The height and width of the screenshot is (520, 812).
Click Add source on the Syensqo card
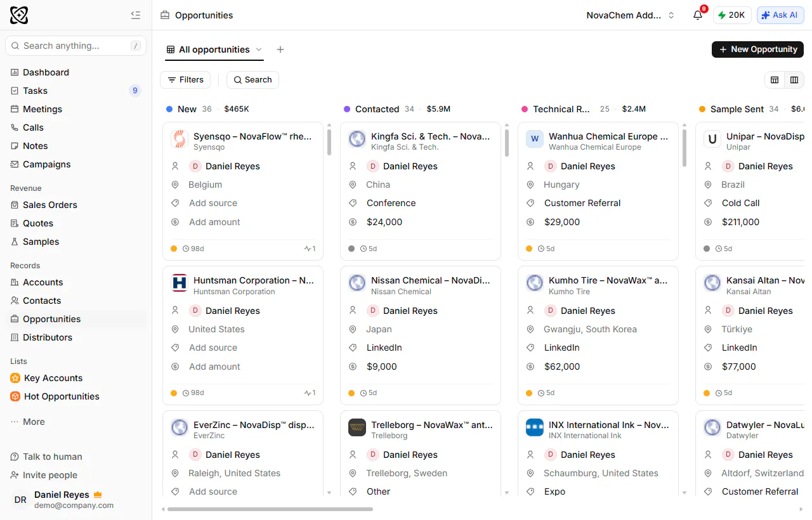[x=213, y=203]
